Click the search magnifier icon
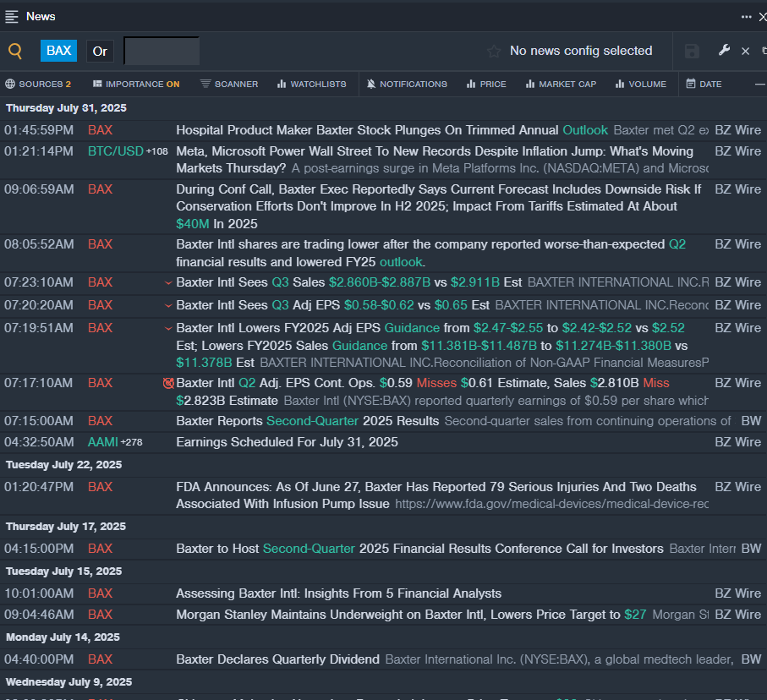This screenshot has width=767, height=700. click(15, 51)
